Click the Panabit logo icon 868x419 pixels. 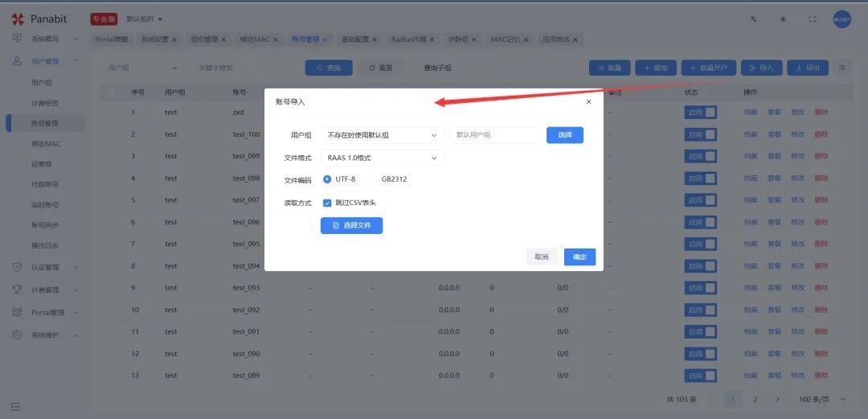click(x=18, y=19)
